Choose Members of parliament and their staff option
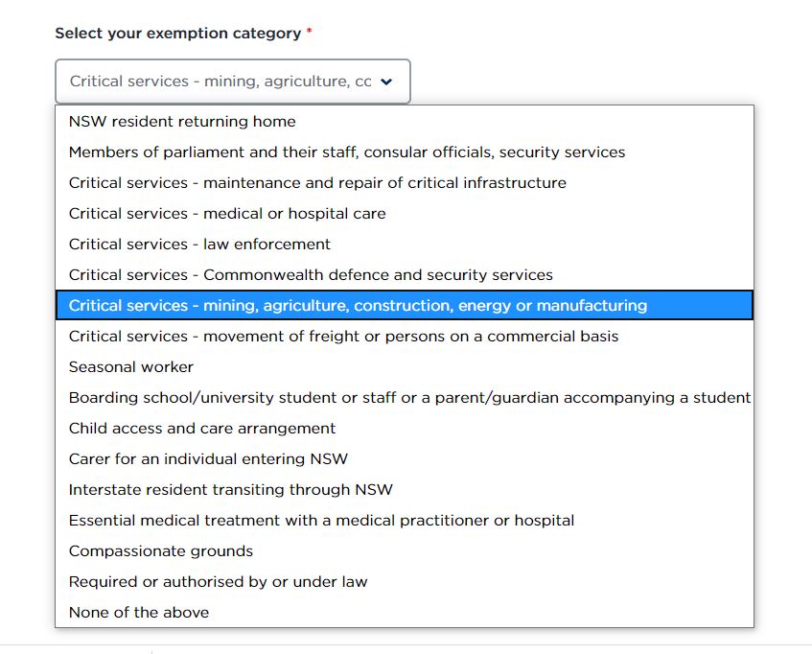The width and height of the screenshot is (812, 654). 345,152
